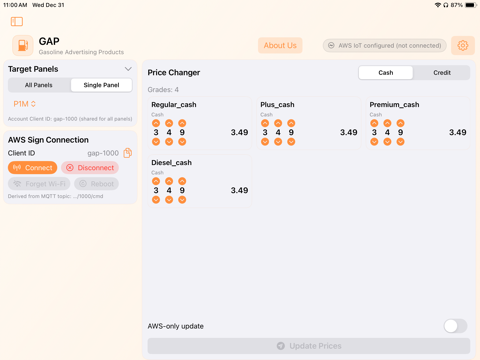Increase Diesel_cash dollars digit
The image size is (480, 360).
click(156, 181)
